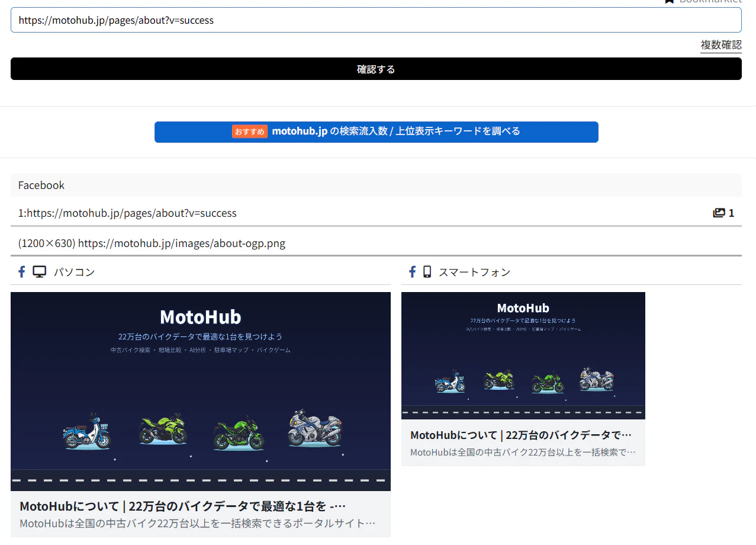Click the desktop monitor icon
Screen dimensions: 756x545
tap(39, 272)
